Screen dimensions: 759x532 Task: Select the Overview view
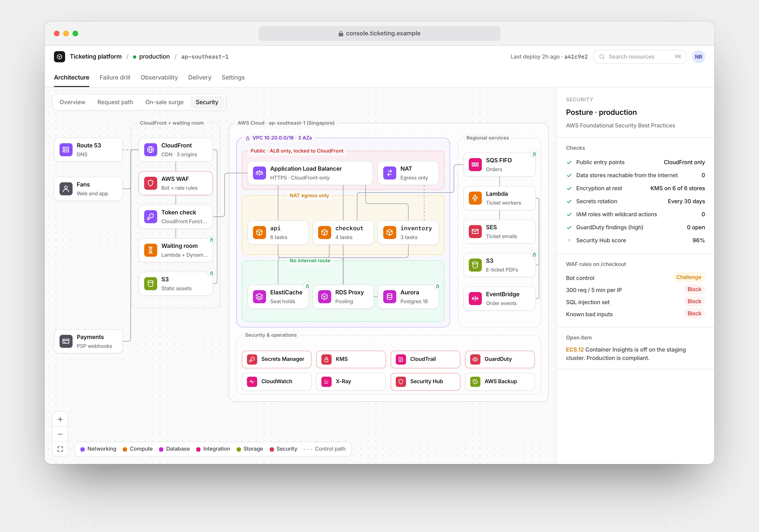click(72, 102)
